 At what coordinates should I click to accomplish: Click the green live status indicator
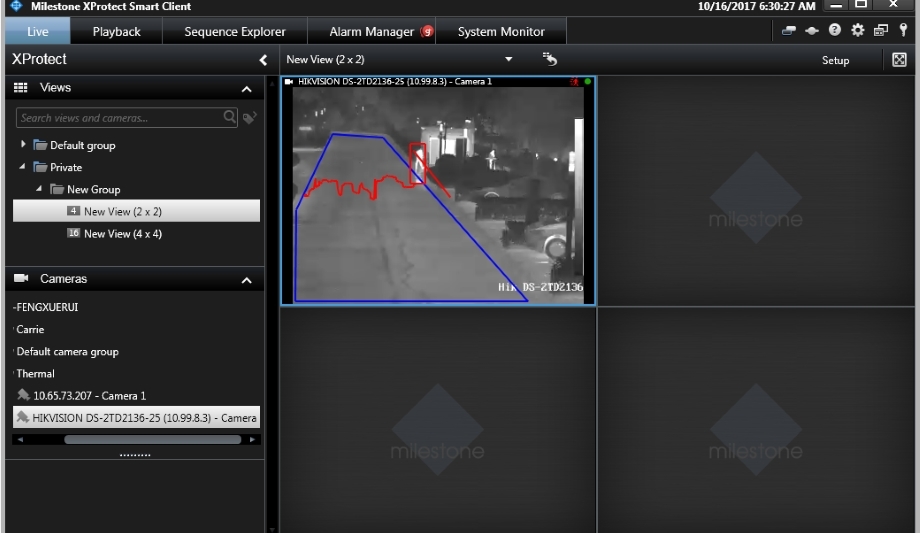(587, 82)
